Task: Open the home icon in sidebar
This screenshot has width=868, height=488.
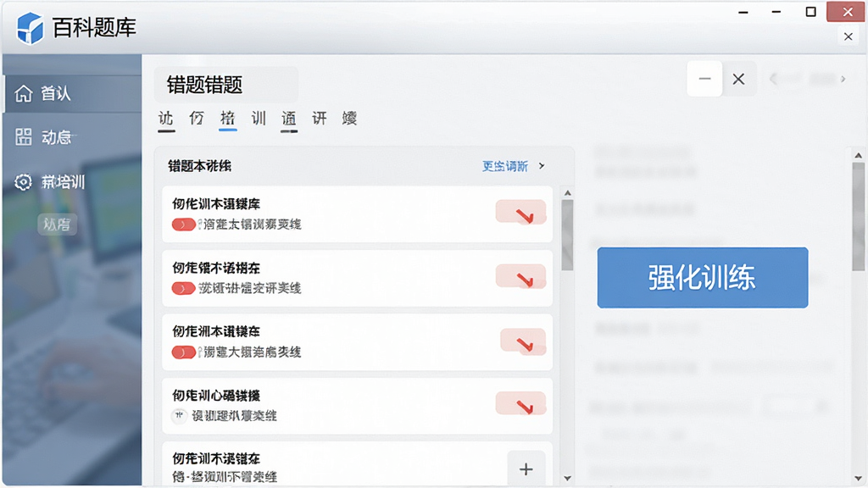Action: [23, 93]
